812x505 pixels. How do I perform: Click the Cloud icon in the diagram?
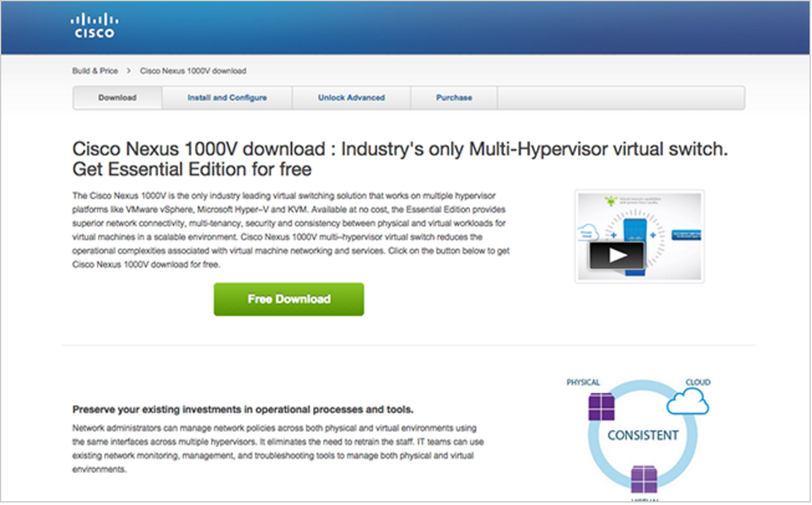(x=688, y=402)
